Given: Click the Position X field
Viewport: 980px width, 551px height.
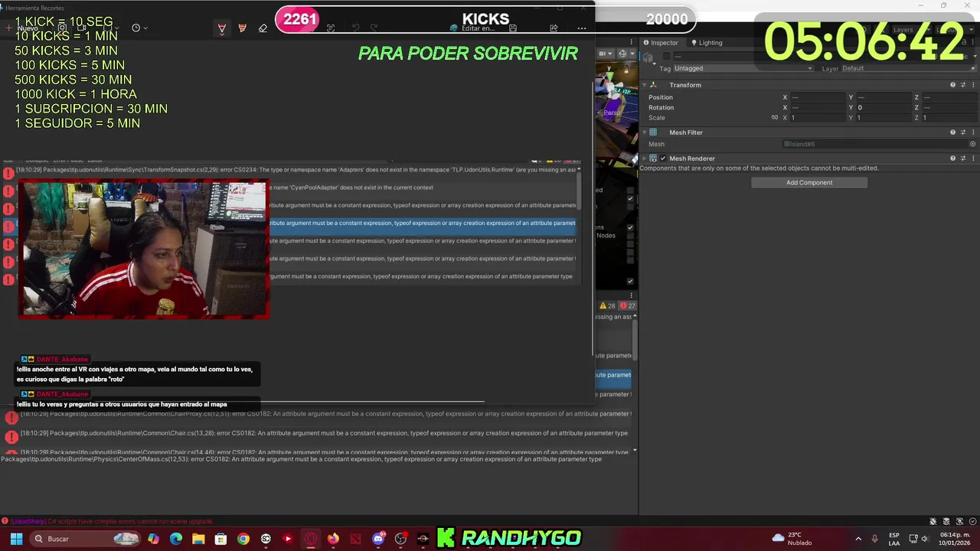Looking at the screenshot, I should [x=818, y=97].
